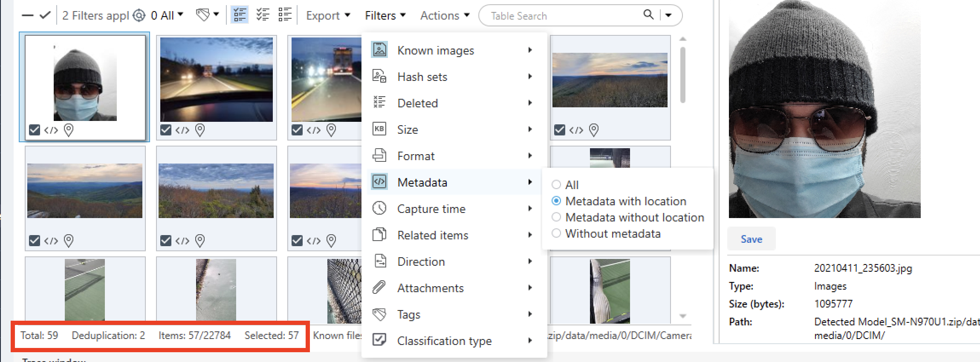Open the Export dropdown

point(328,16)
